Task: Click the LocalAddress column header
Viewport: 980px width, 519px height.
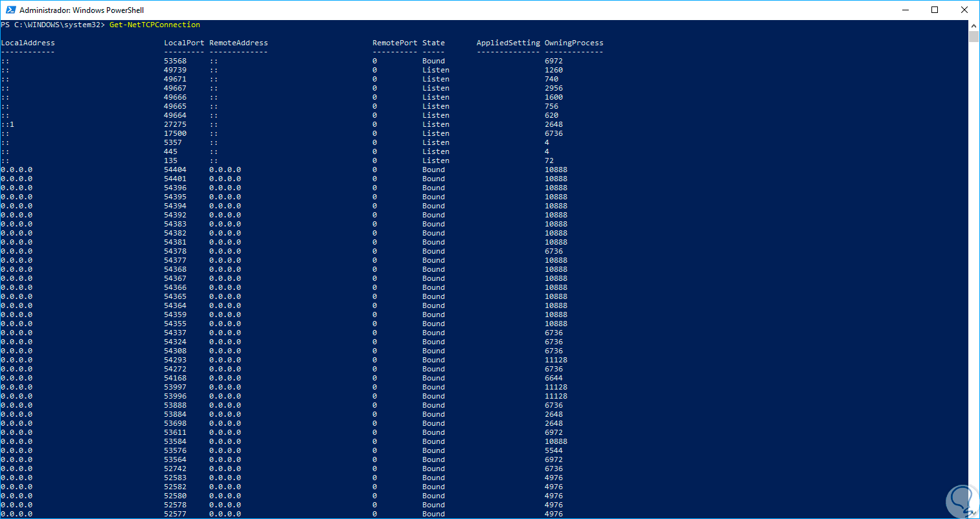Action: 28,43
